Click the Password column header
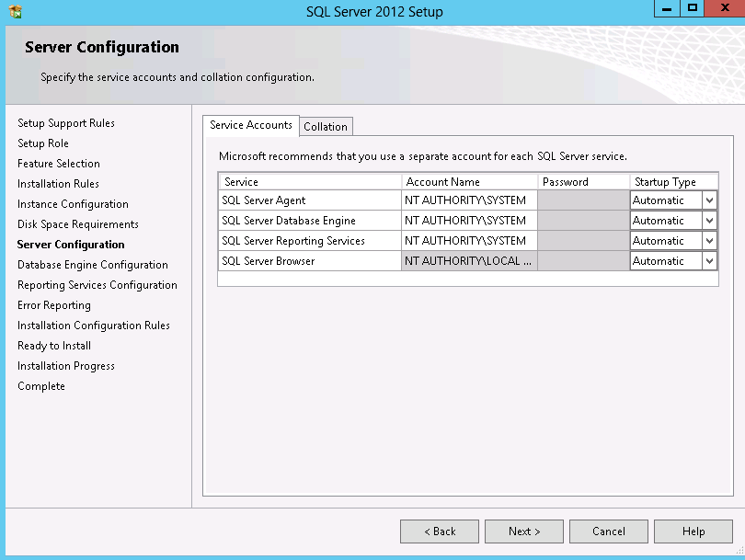The width and height of the screenshot is (745, 560). pos(583,182)
